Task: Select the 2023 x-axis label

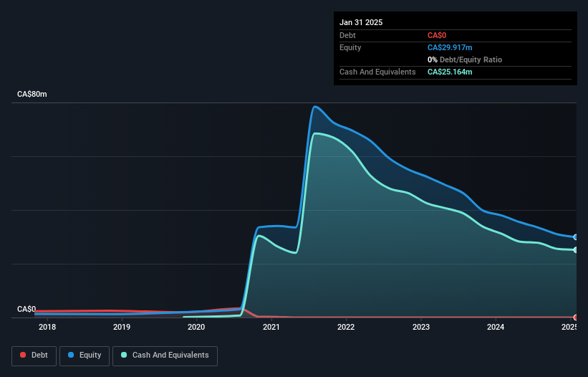Action: [x=420, y=327]
